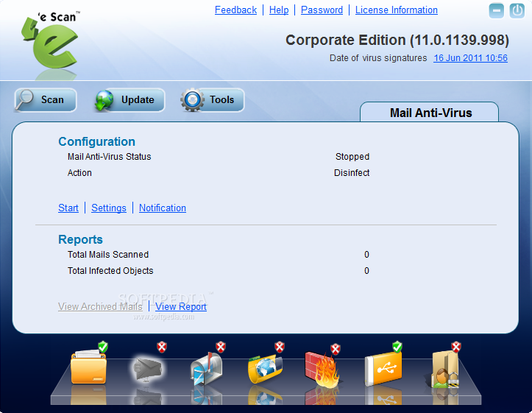The width and height of the screenshot is (532, 413).
Task: Click the red X badge on the user lock icon
Action: tap(456, 347)
